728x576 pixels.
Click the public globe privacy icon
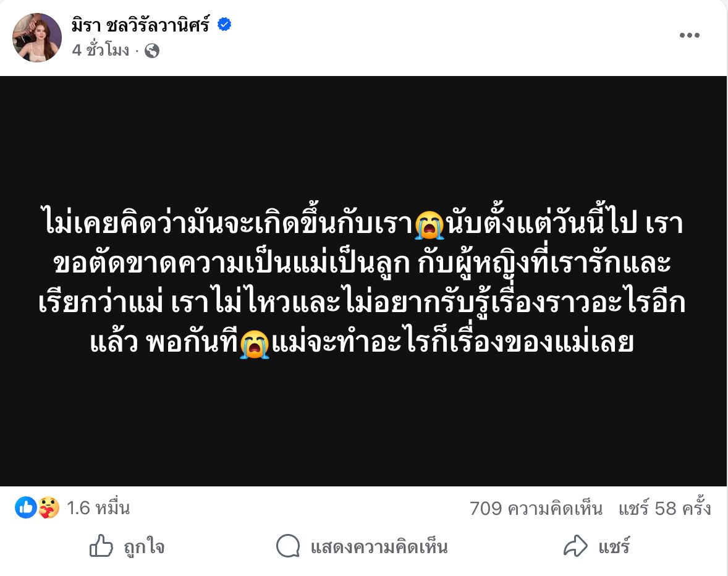pos(152,51)
